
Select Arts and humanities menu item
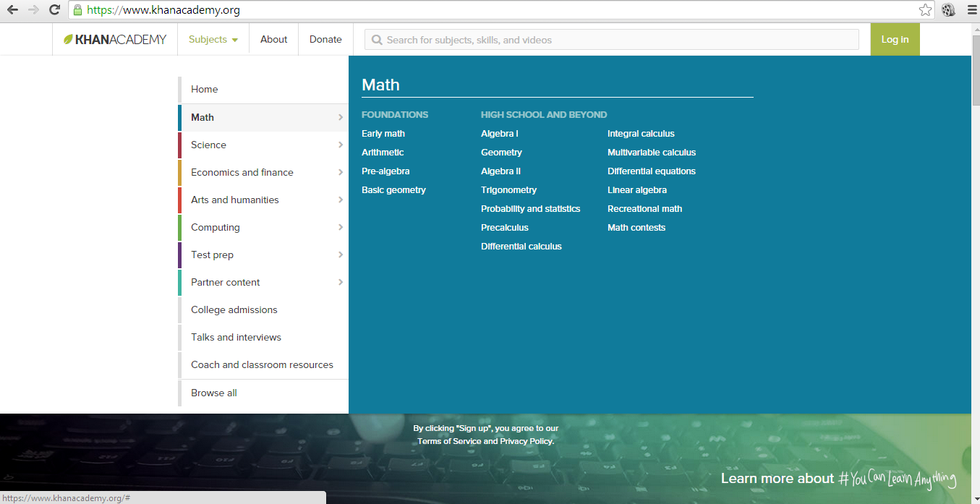tap(263, 200)
